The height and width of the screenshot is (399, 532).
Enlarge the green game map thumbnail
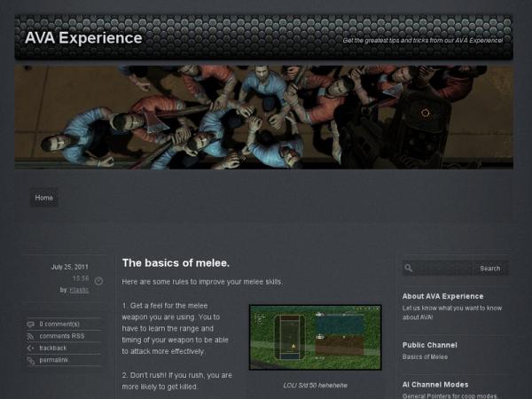pyautogui.click(x=315, y=337)
